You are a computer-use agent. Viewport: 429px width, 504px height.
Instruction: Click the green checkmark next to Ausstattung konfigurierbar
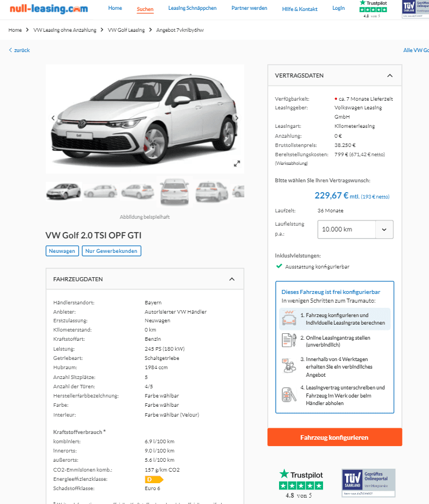tap(279, 266)
